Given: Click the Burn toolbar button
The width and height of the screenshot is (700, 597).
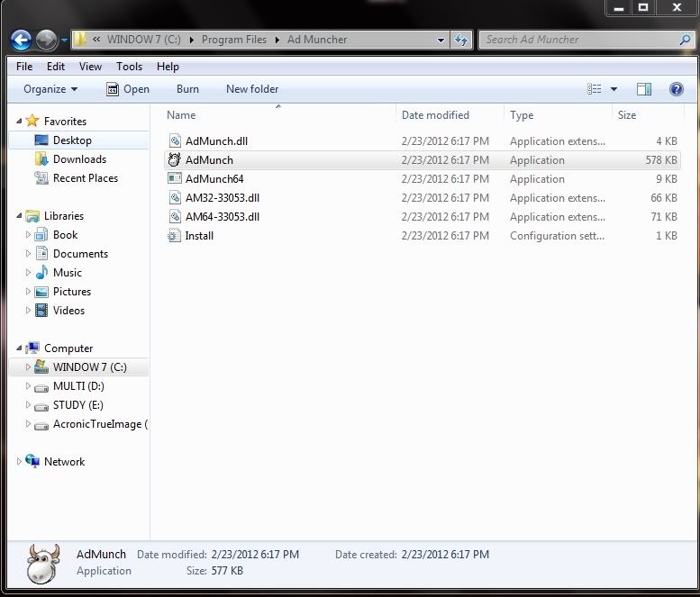Looking at the screenshot, I should point(187,89).
